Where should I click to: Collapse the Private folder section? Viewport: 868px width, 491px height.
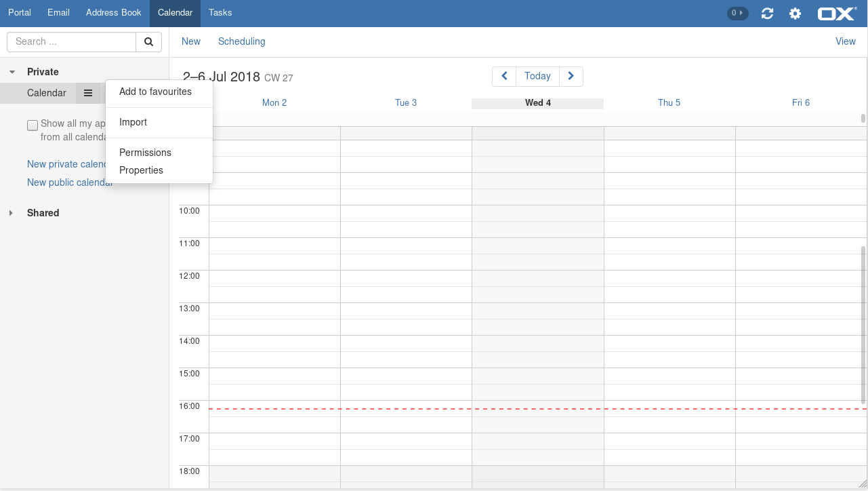(x=12, y=72)
